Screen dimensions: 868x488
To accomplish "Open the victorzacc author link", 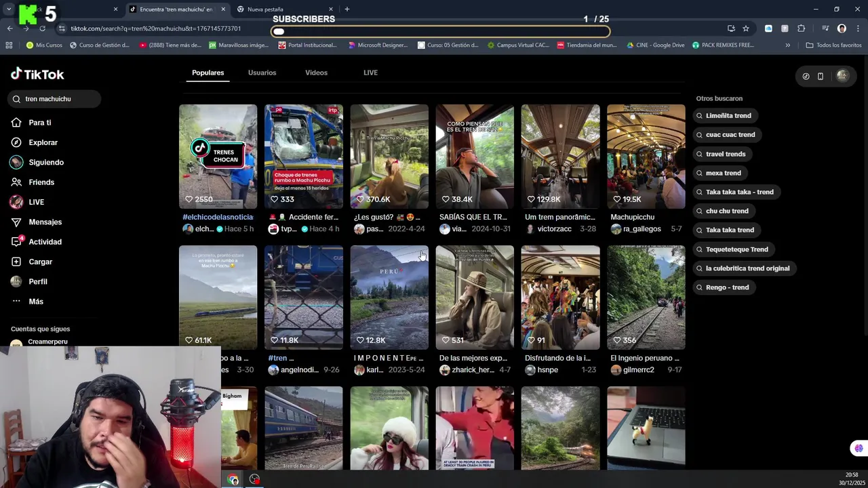I will [x=555, y=229].
